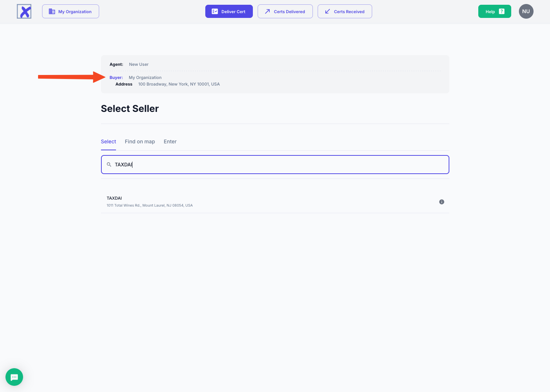Open the Select tab
This screenshot has height=392, width=550.
click(x=108, y=142)
